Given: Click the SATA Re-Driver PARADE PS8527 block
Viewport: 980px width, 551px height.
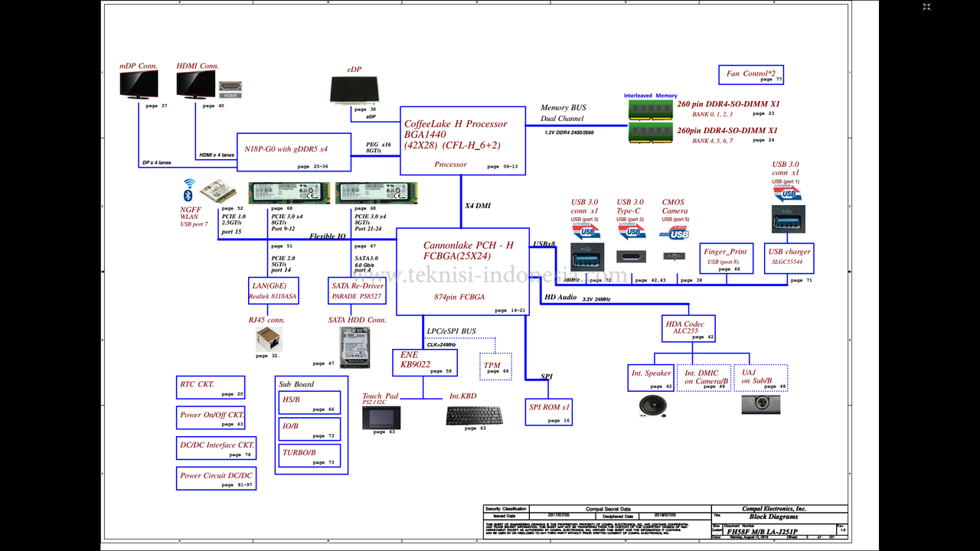Looking at the screenshot, I should [357, 290].
